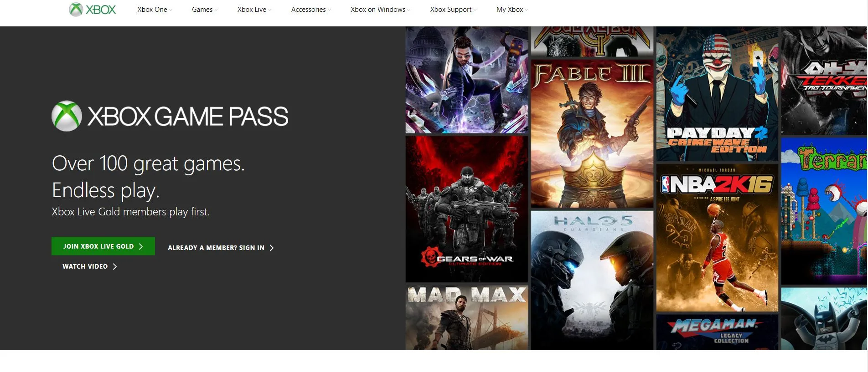Viewport: 868px width, 372px height.
Task: Click 'Endless play.' headline text
Action: pos(106,190)
